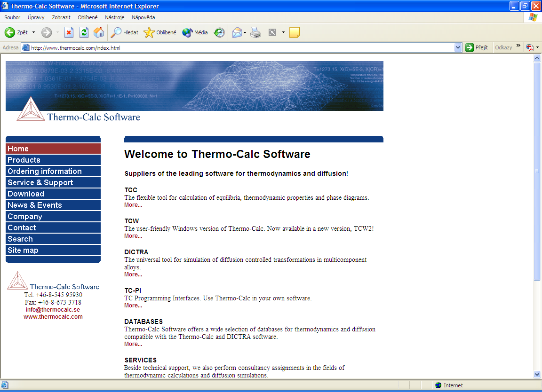This screenshot has height=392, width=542.
Task: Open the Back button history dropdown arrow
Action: click(x=33, y=32)
